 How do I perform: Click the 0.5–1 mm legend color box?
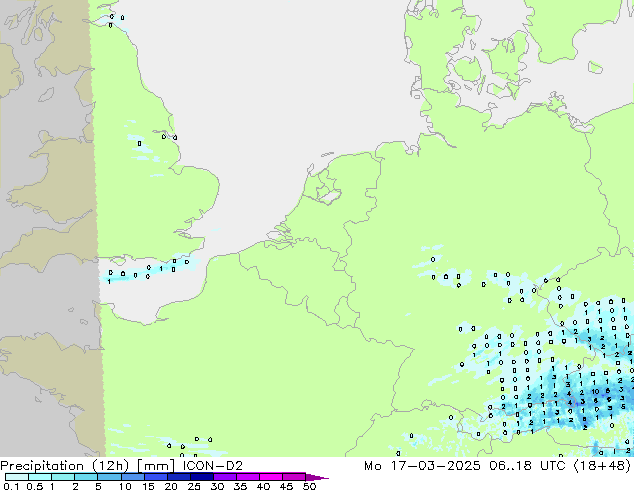click(40, 477)
